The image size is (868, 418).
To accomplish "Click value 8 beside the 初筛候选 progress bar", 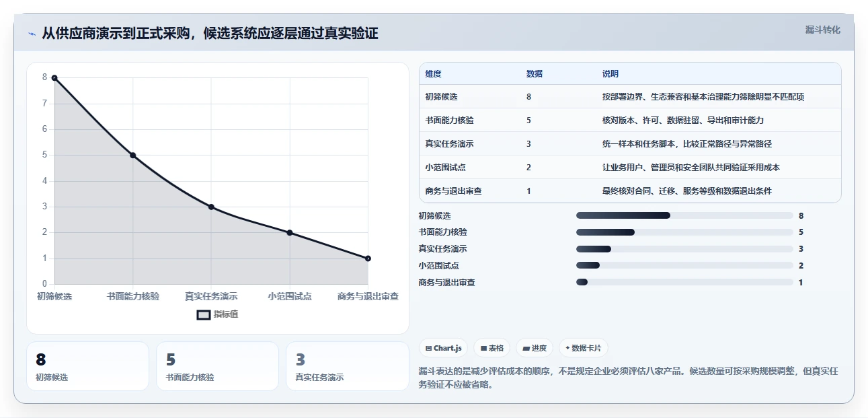I will click(801, 216).
